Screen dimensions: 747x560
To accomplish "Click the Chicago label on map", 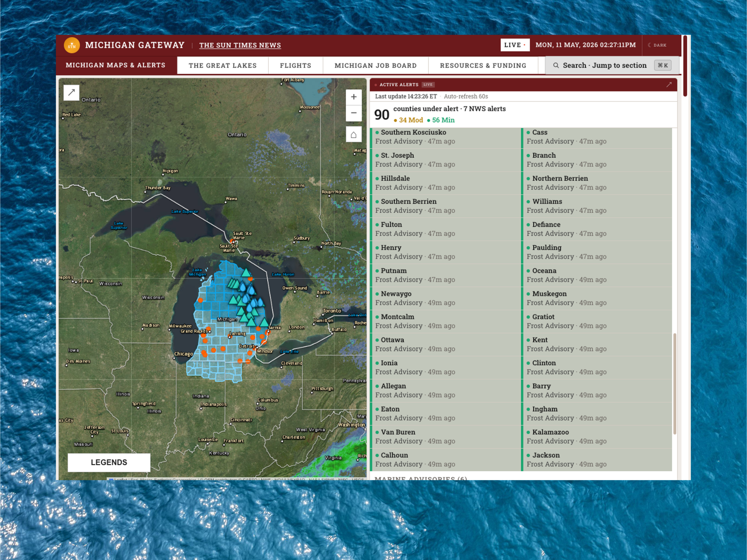I will [183, 354].
